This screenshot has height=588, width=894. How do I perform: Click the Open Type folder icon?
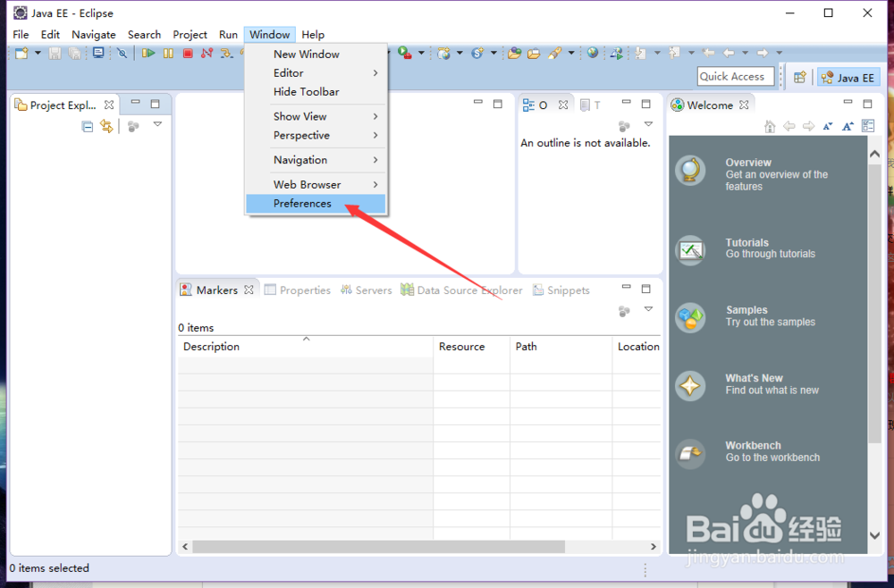[515, 53]
